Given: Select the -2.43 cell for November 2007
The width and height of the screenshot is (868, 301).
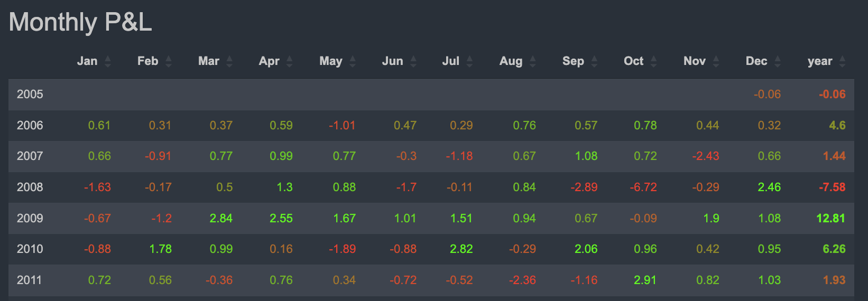Looking at the screenshot, I should [x=705, y=156].
